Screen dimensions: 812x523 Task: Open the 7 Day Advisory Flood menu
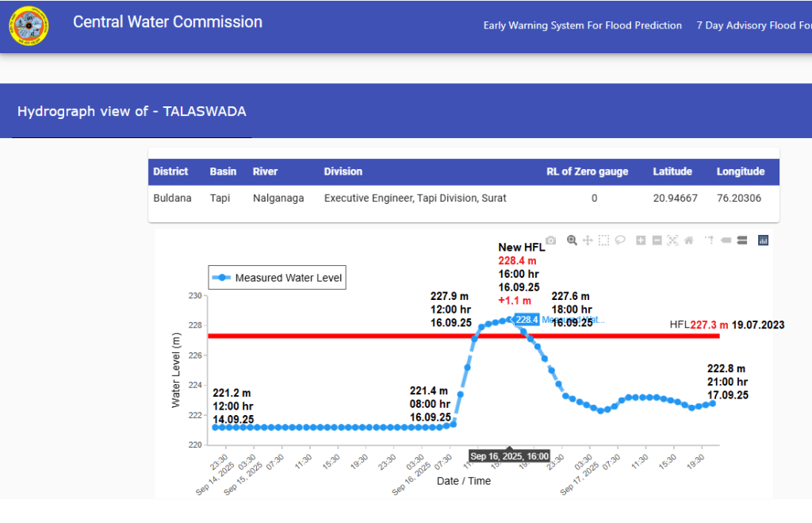(753, 25)
